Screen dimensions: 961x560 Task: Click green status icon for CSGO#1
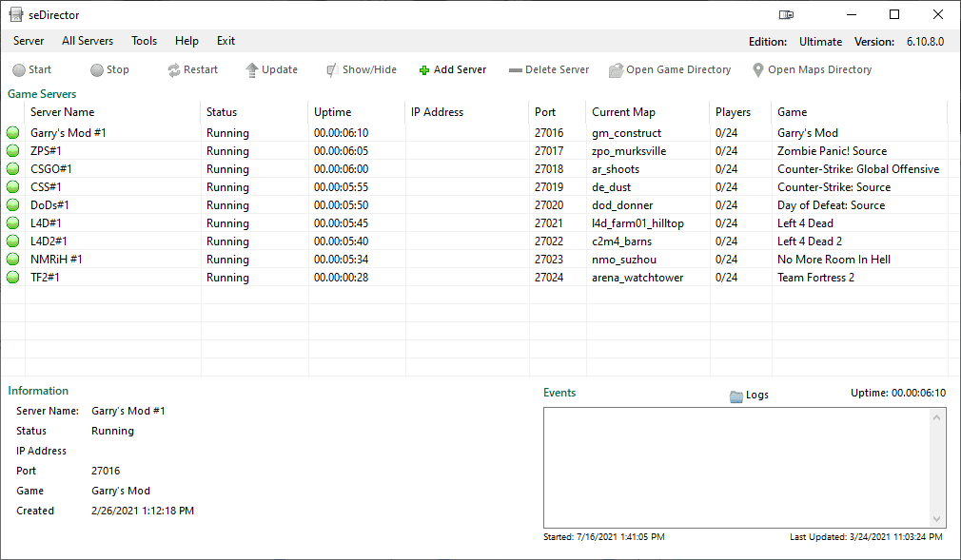click(x=13, y=168)
